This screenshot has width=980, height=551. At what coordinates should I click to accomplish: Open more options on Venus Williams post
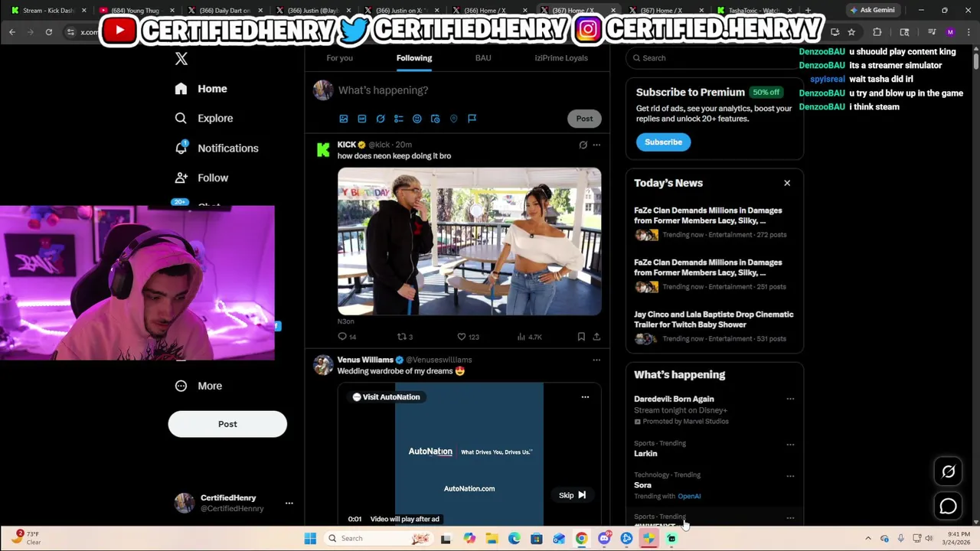coord(596,360)
